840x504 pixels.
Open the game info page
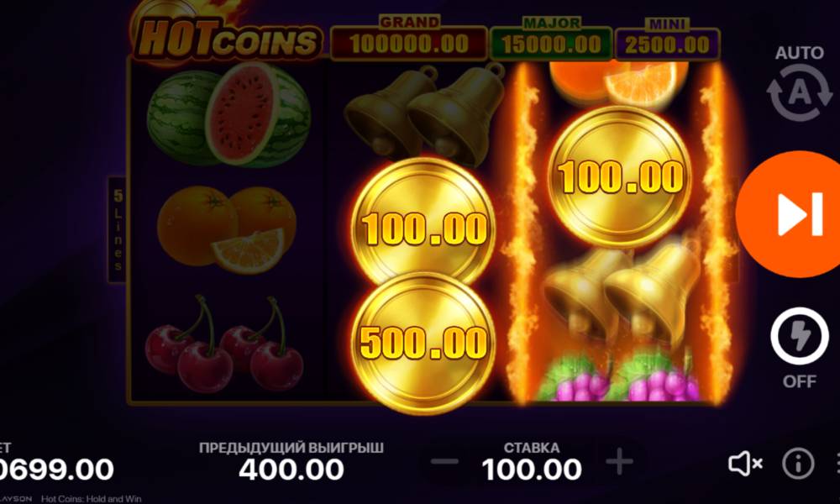(798, 464)
